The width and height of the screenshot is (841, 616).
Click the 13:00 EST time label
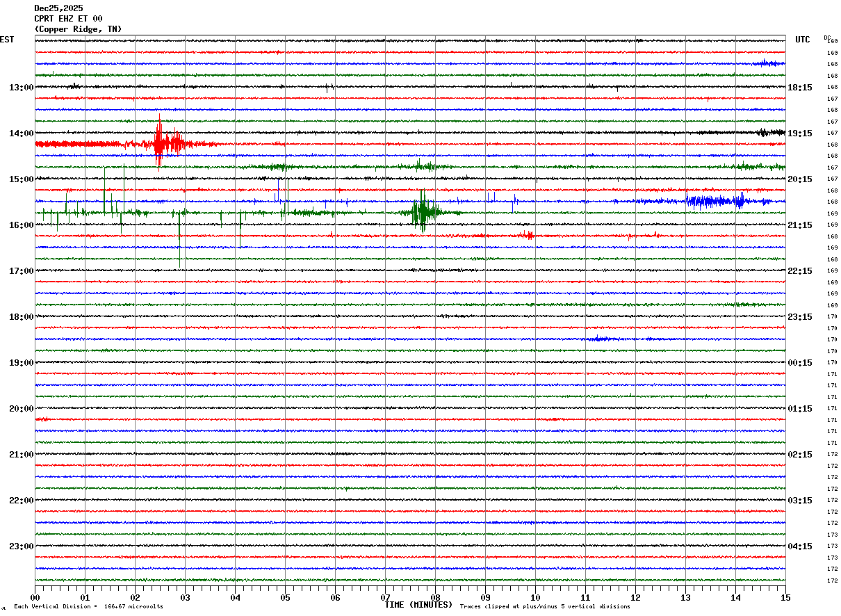pos(21,88)
